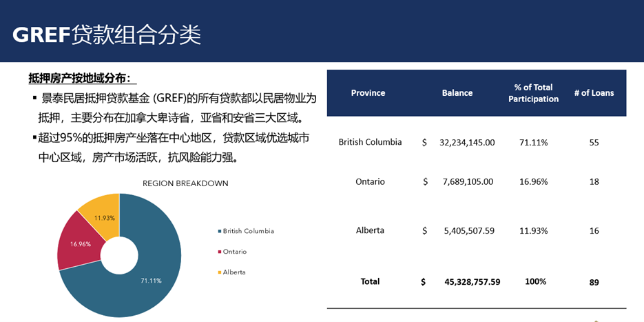644x322 pixels.
Task: Select the 7,689,105.00 balance value
Action: point(468,182)
